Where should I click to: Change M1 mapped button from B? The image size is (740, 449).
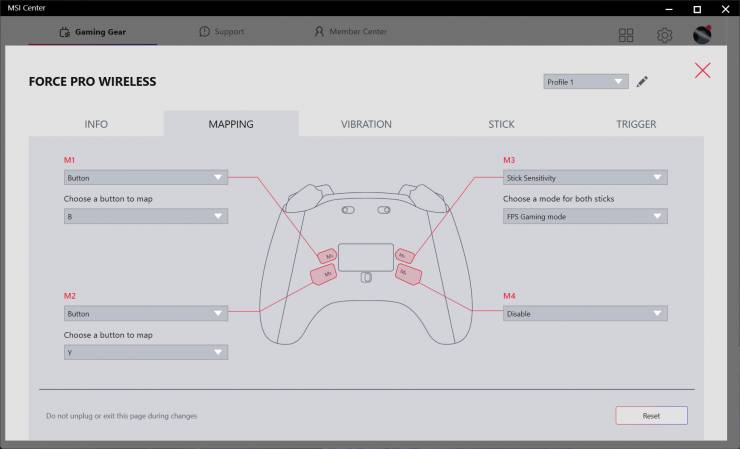pos(146,216)
